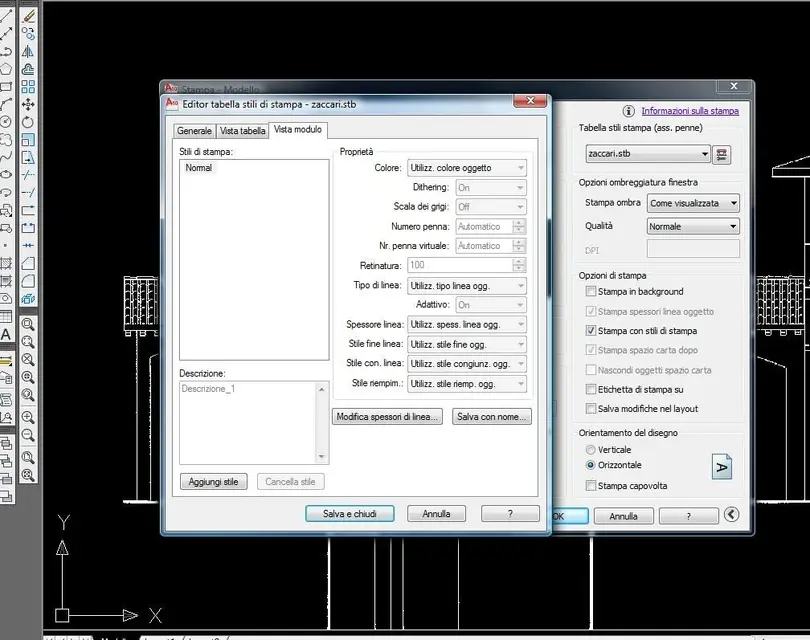Select the Zoom In magnifier icon
Viewport: 810px width, 640px height.
[x=28, y=417]
